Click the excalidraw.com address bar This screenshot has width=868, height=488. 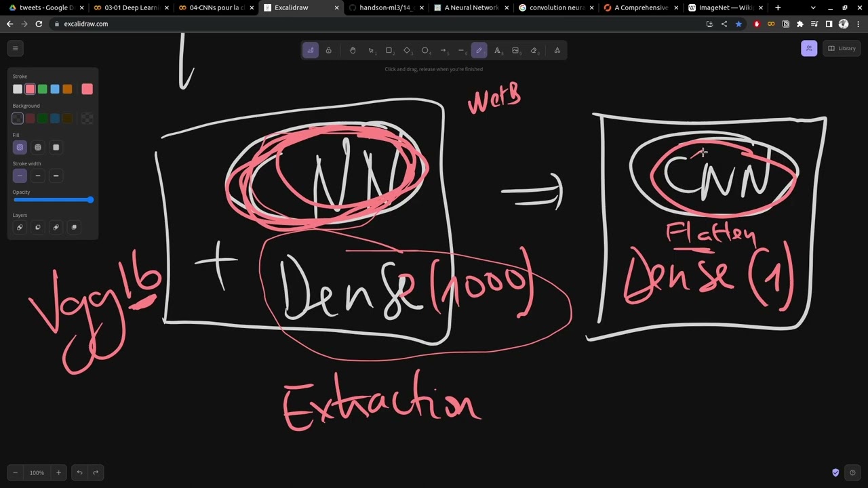[x=373, y=24]
